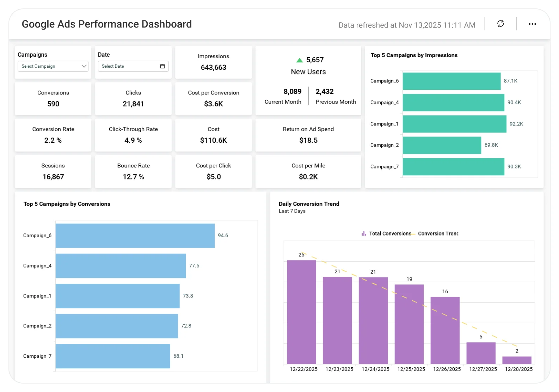The image size is (559, 392).
Task: Click the Campaign_4 conversions bar 77.5
Action: (121, 266)
